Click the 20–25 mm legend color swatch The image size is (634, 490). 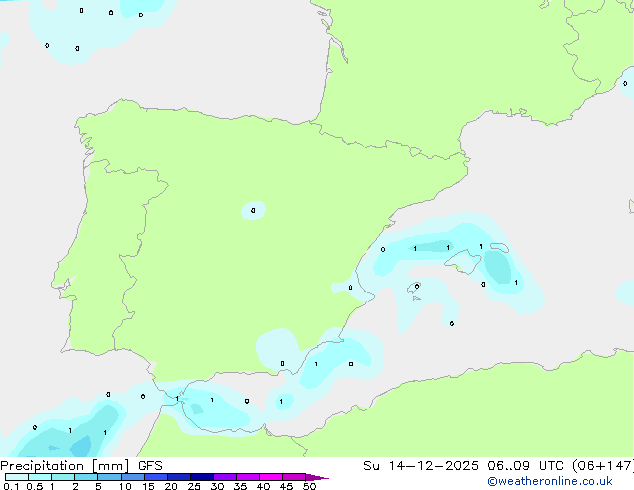tap(178, 477)
